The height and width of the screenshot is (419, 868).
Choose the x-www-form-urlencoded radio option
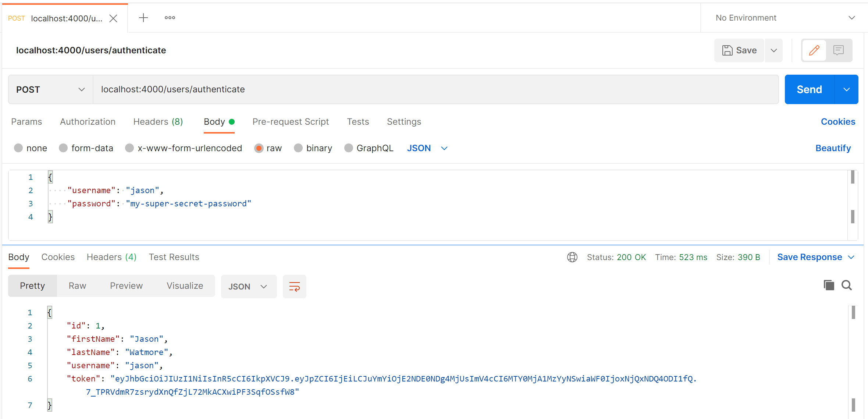(129, 148)
